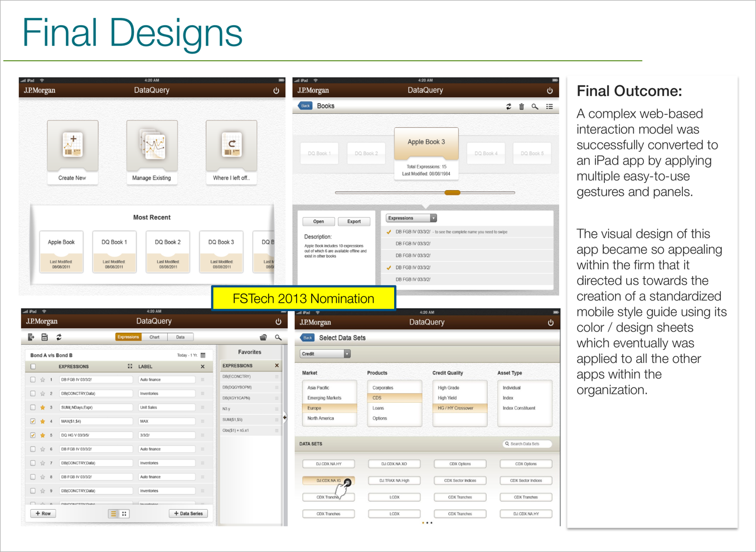Favorite row 2 with its star
Screen dimensions: 756x552
coord(42,394)
